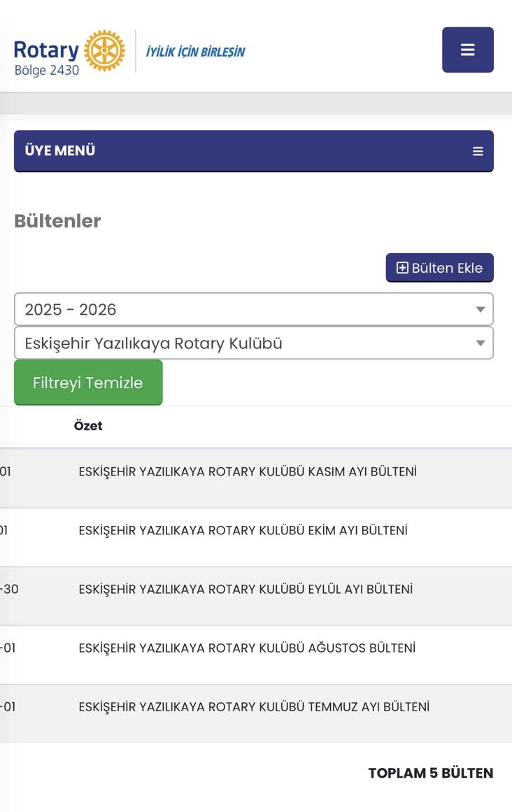Viewport: 512px width, 812px height.
Task: Select the AĞUSTOS BÜLTENİ entry
Action: pyautogui.click(x=247, y=648)
